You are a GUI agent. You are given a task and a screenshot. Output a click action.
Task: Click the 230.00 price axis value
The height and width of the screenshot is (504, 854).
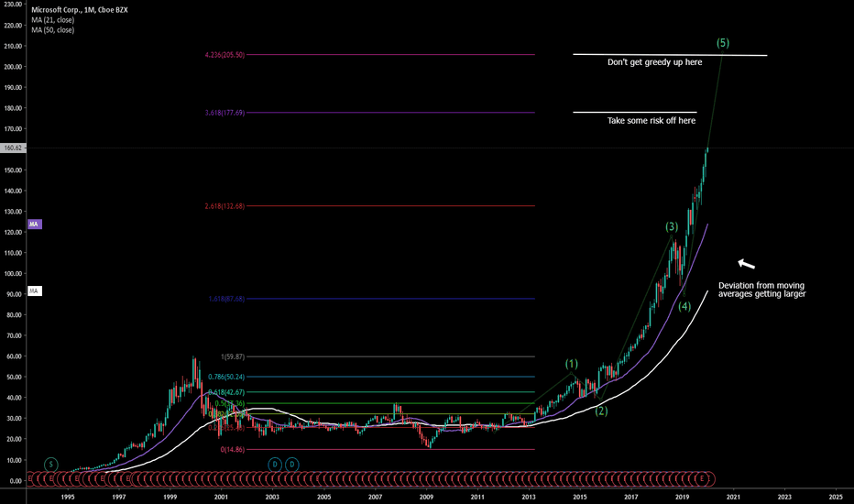pyautogui.click(x=13, y=5)
